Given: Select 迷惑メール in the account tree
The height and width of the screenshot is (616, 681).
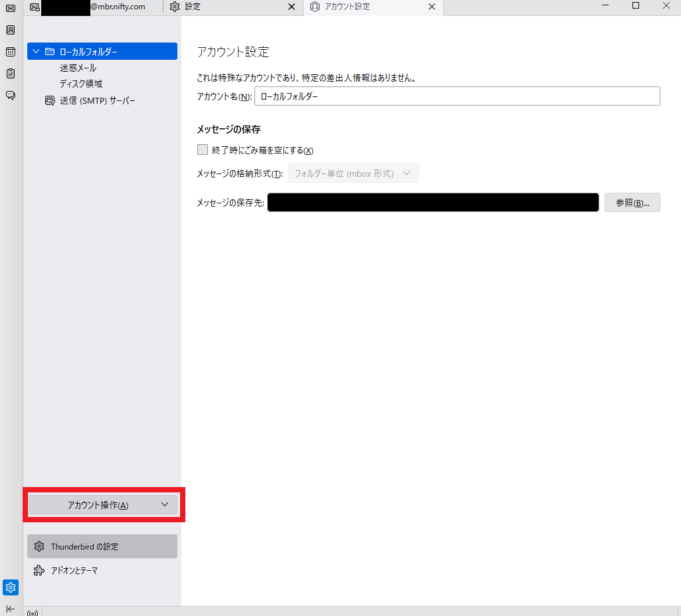Looking at the screenshot, I should tap(78, 68).
